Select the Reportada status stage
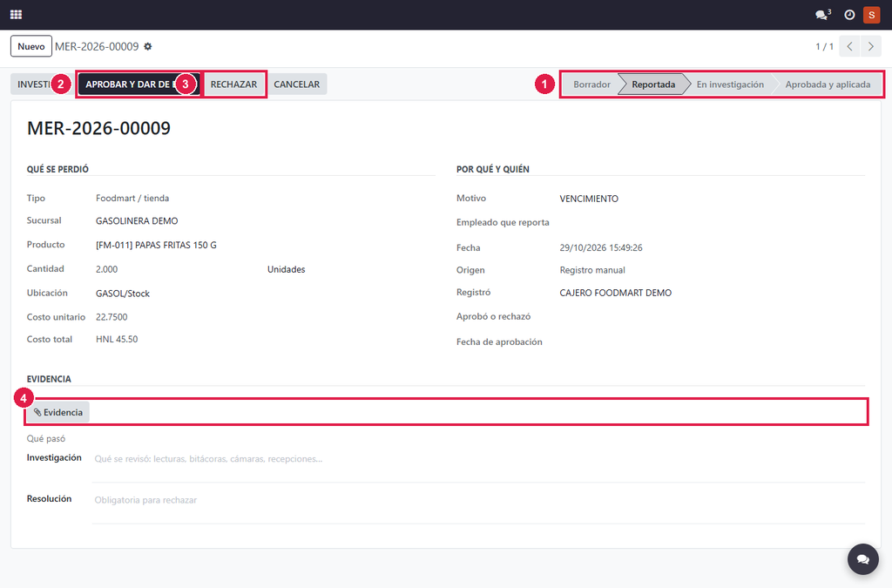The height and width of the screenshot is (588, 892). click(x=653, y=84)
